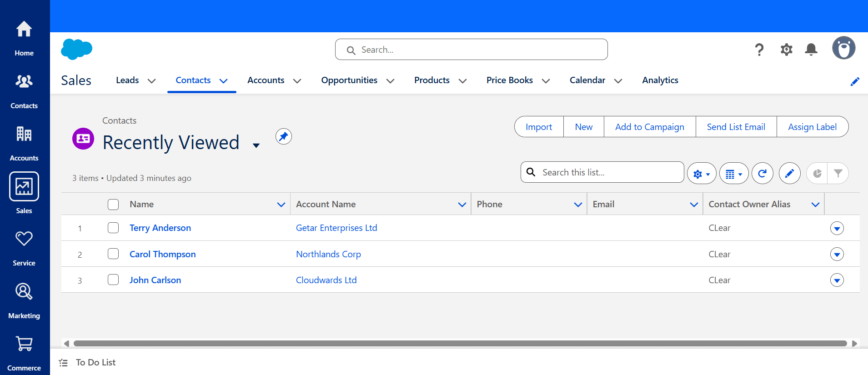Click Add to Campaign button

coord(650,127)
